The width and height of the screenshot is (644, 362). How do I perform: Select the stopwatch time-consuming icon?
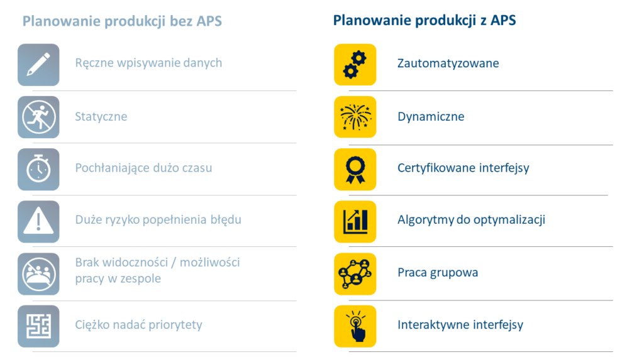pyautogui.click(x=38, y=169)
